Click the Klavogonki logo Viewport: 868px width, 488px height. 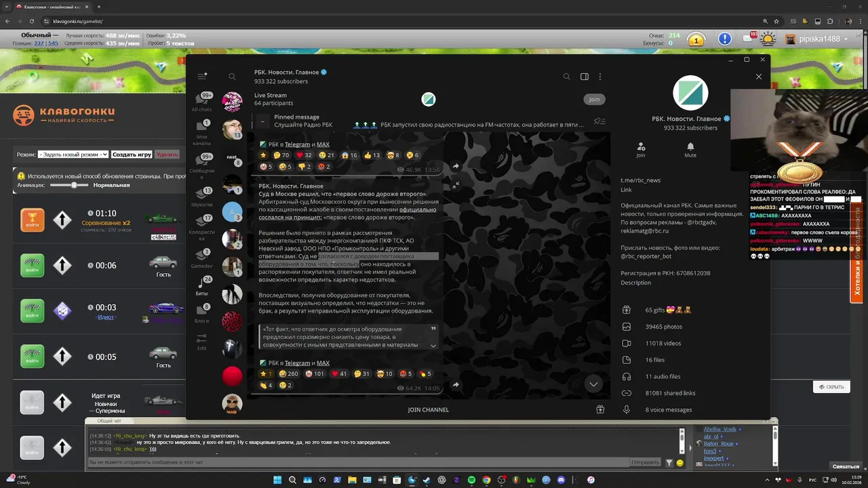pos(64,115)
